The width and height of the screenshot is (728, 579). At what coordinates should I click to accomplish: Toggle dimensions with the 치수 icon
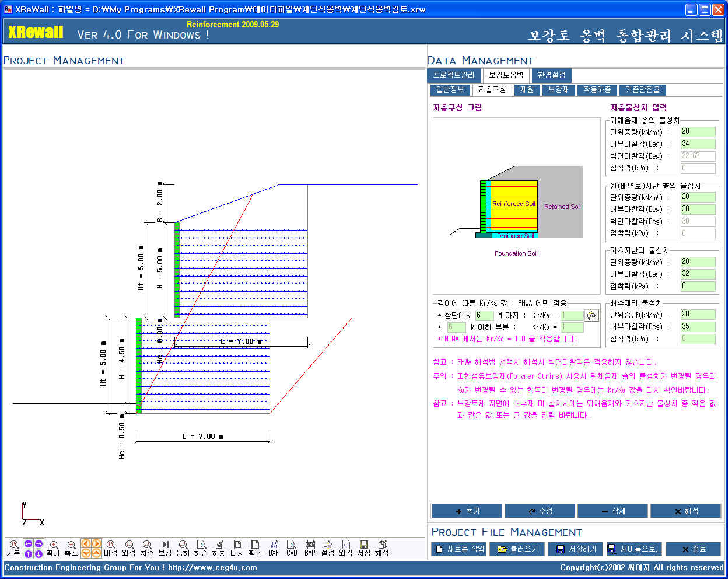[x=147, y=548]
